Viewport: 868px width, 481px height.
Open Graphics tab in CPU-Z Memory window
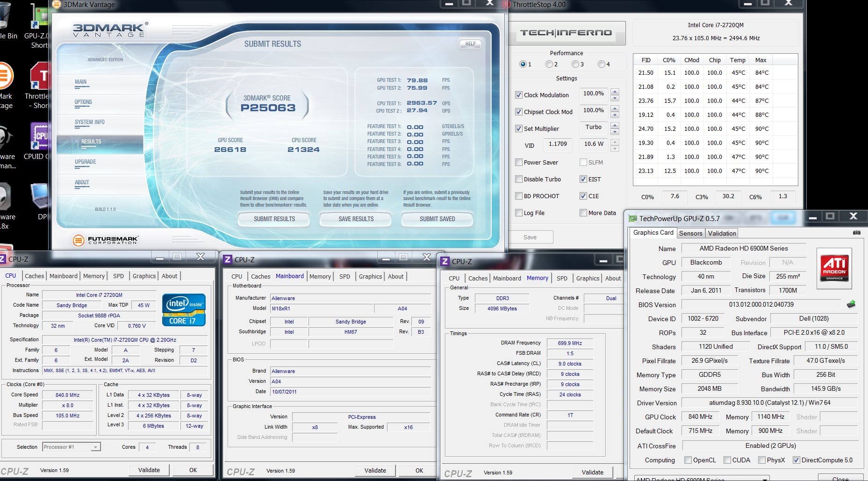(588, 278)
